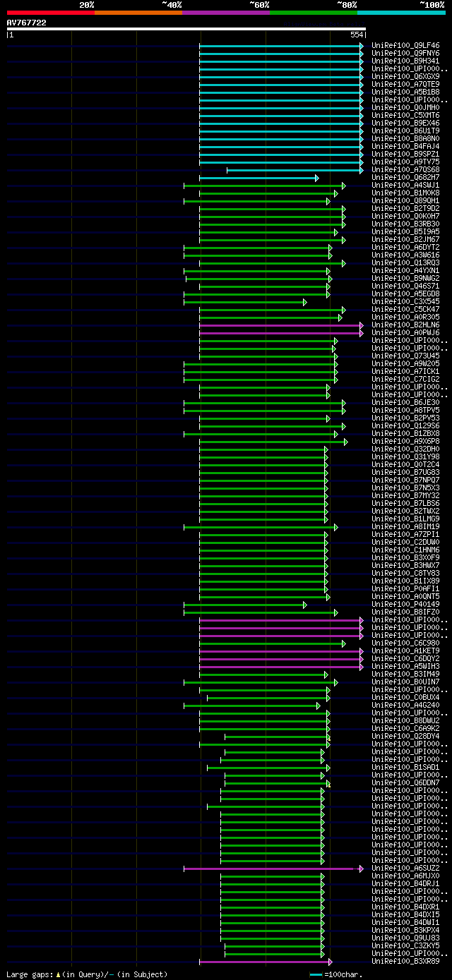This screenshot has height=980, width=452.
Task: Select the UniRef100_Q9UJ83 label
Action: coord(405,938)
